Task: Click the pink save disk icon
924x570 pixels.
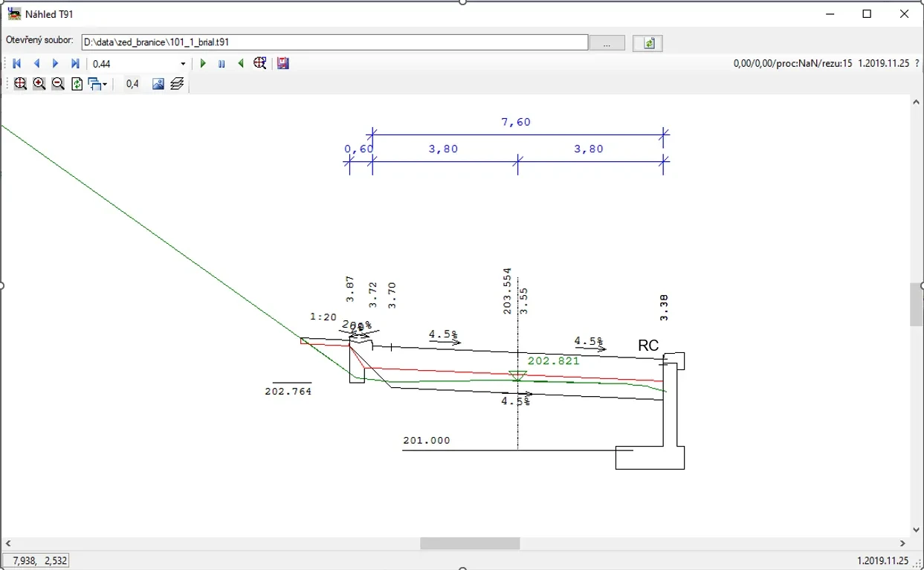Action: [x=282, y=64]
